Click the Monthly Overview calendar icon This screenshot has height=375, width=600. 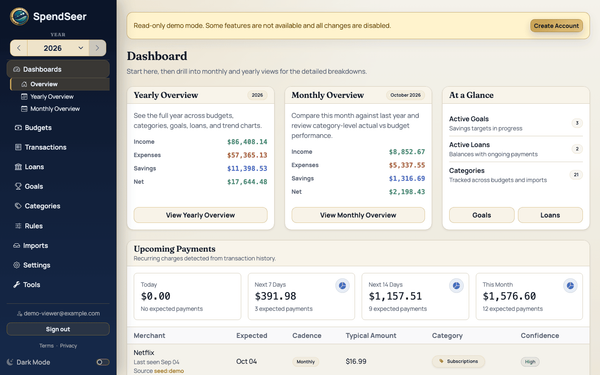[24, 109]
